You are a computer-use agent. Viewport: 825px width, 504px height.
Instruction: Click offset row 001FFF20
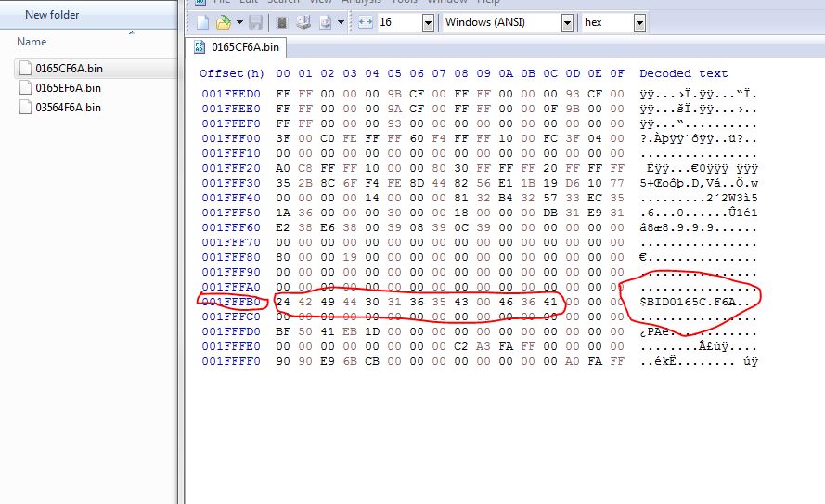(231, 168)
